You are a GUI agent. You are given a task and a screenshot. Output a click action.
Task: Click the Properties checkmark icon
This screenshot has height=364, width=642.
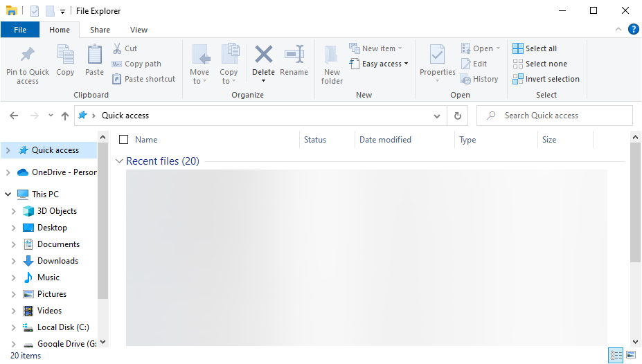click(437, 55)
